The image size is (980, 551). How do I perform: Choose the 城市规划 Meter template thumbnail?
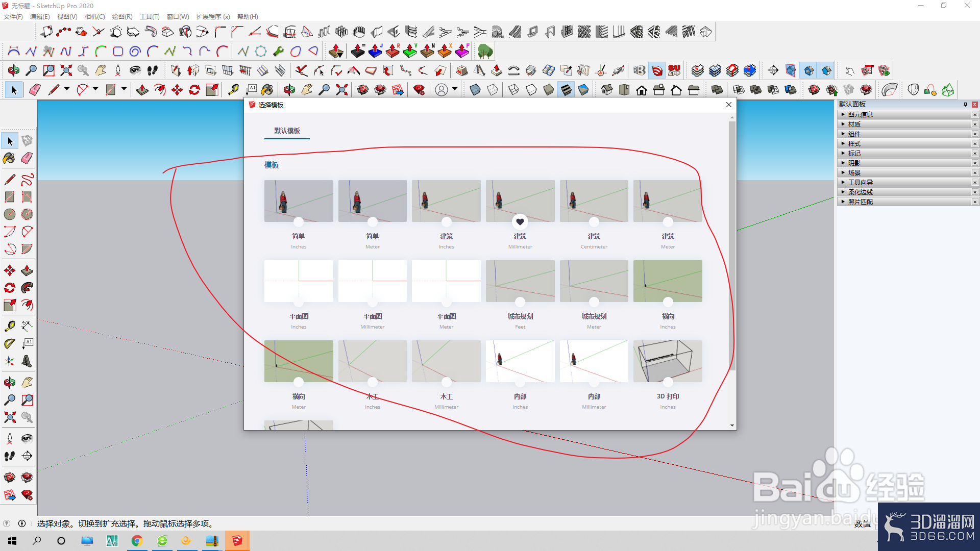[594, 281]
